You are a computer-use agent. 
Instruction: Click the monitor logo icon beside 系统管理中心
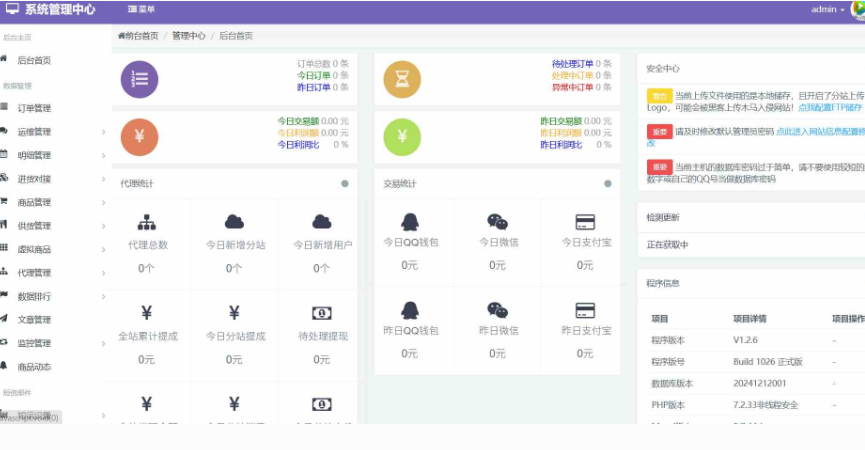13,9
